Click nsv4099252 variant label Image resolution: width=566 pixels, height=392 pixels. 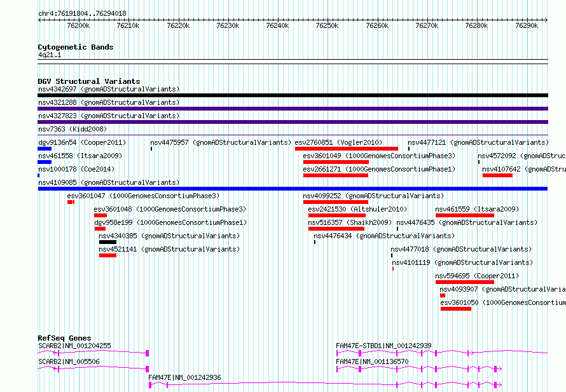click(x=373, y=196)
